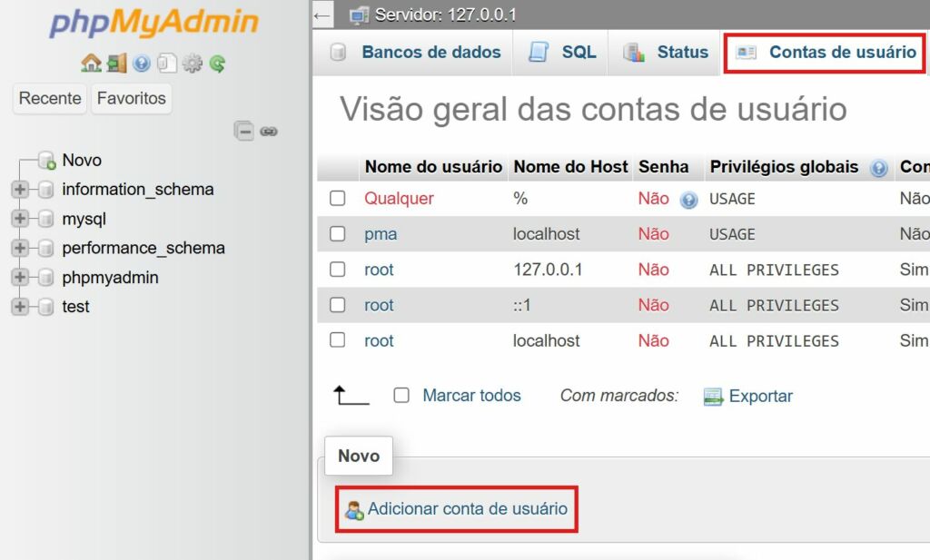This screenshot has height=560, width=930.
Task: Open the SQL tab
Action: click(x=560, y=52)
